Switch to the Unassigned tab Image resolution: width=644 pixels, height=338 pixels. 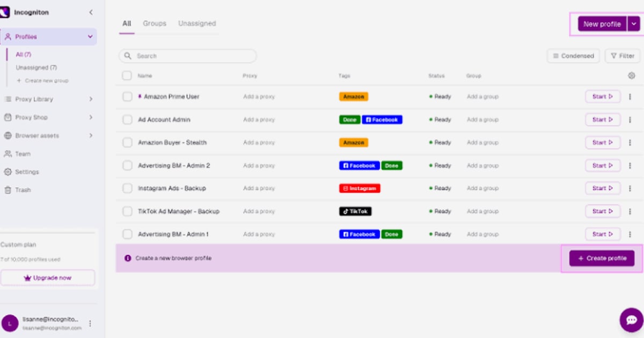(197, 24)
